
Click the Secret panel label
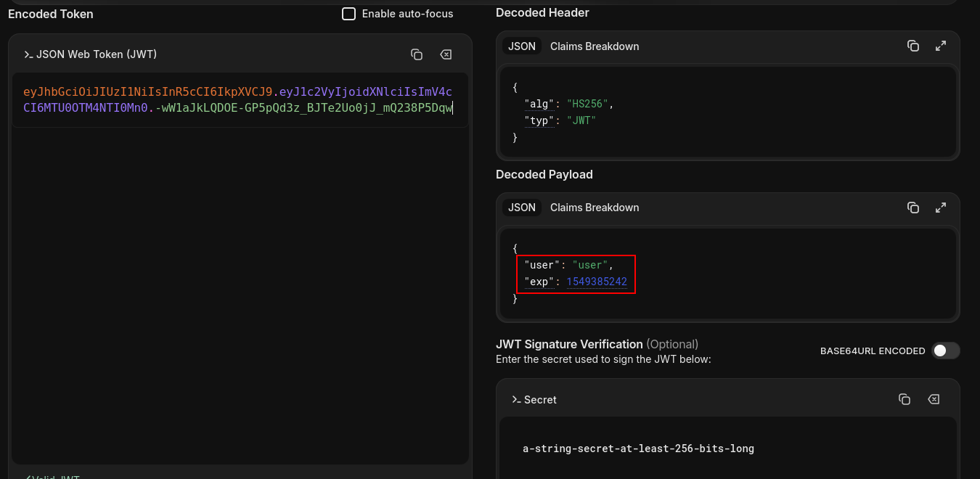tap(540, 399)
